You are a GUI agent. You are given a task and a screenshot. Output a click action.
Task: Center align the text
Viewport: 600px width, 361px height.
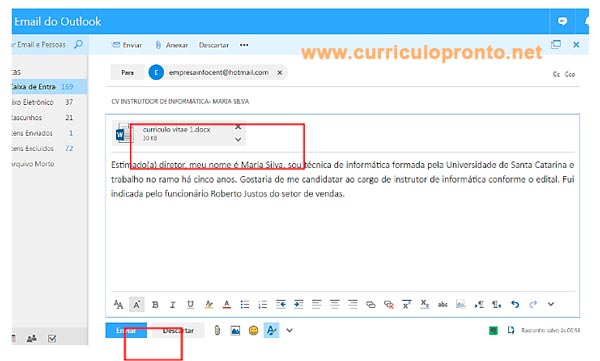pyautogui.click(x=334, y=304)
